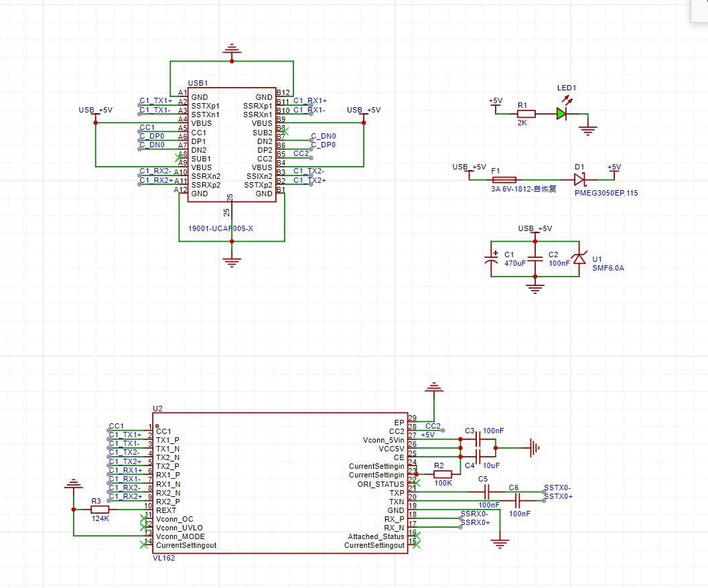Screen dimensions: 708x588
Task: Click the C5 capacitor on the TXP line
Action: point(488,491)
